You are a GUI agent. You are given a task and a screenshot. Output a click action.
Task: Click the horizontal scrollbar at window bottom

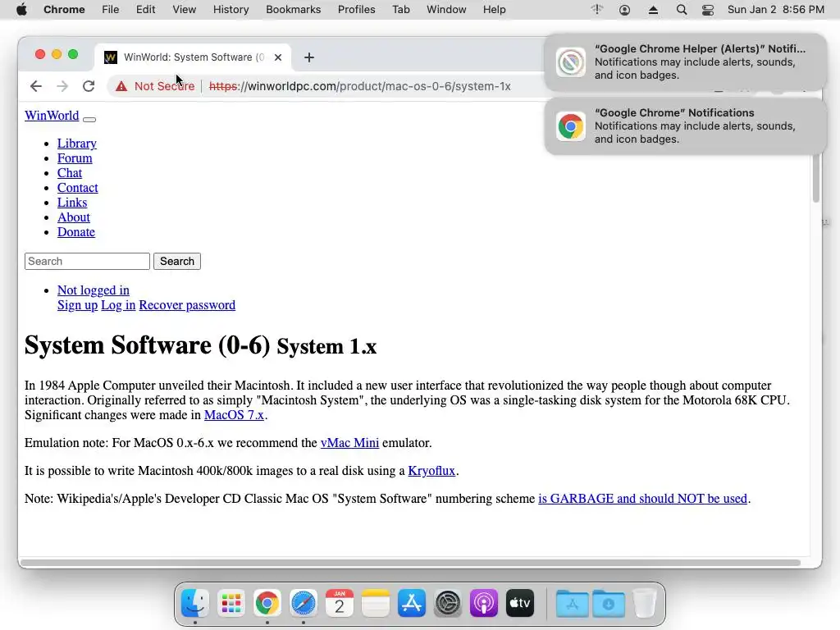coord(410,563)
